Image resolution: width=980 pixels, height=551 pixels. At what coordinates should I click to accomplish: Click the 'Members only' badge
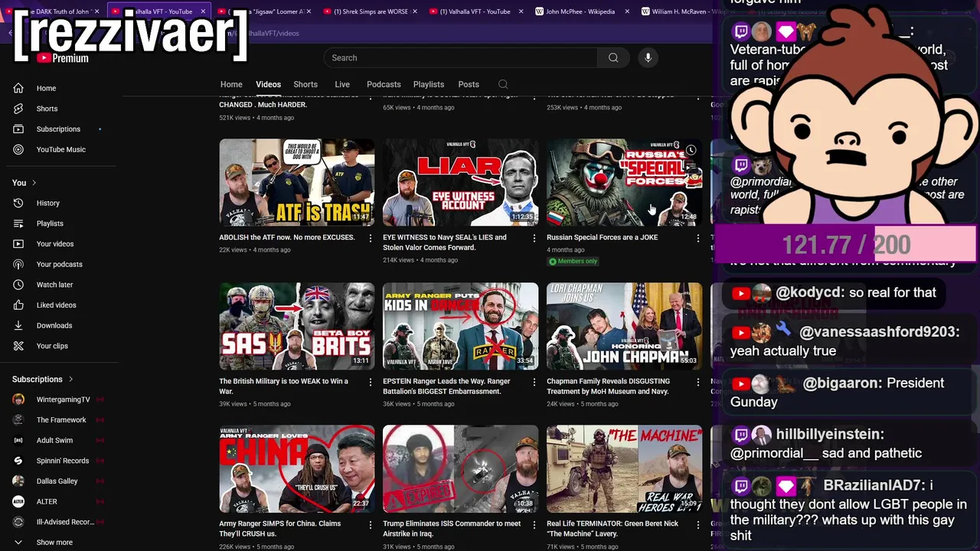click(x=573, y=262)
